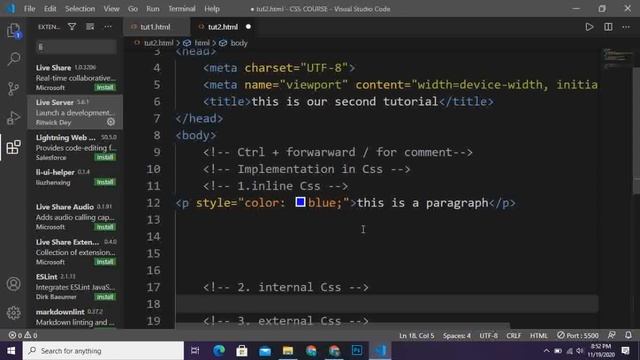Open the Selection menu
This screenshot has height=360, width=640.
[80, 9]
